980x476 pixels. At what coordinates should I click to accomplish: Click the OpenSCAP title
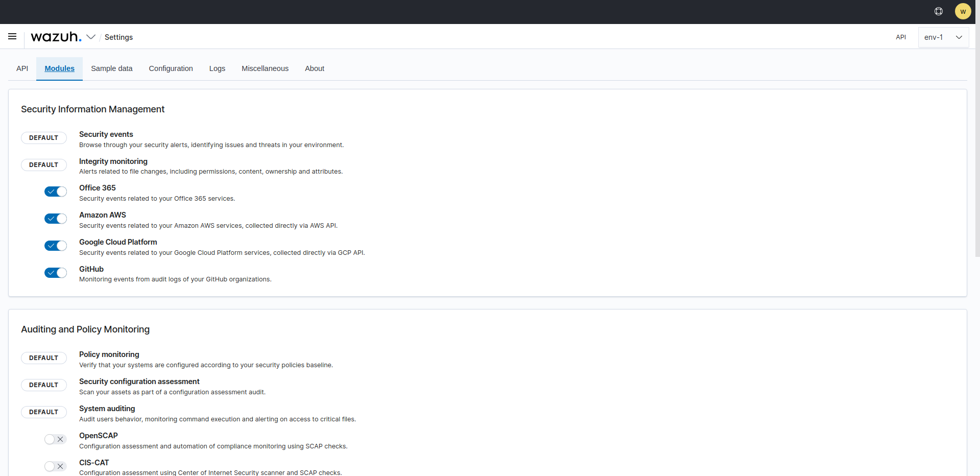[99, 436]
